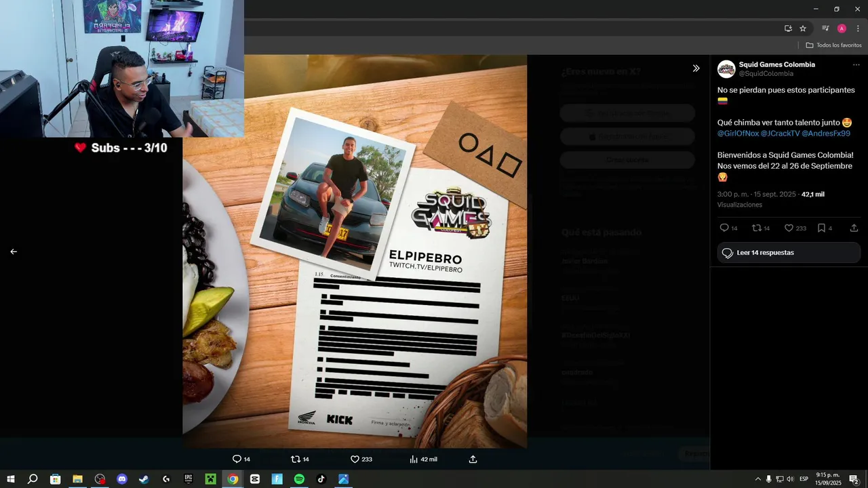Viewport: 868px width, 488px height.
Task: Like the post using the heart in the right panel
Action: [x=789, y=228]
